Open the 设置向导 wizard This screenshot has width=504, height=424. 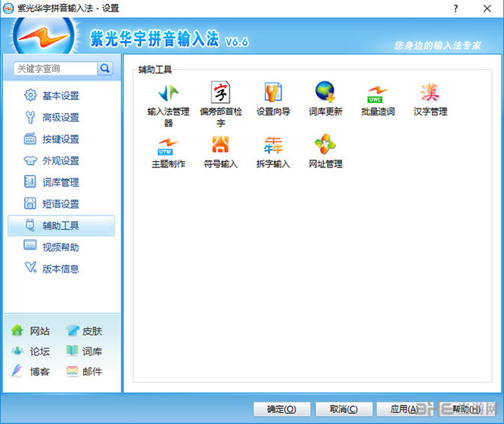point(273,99)
